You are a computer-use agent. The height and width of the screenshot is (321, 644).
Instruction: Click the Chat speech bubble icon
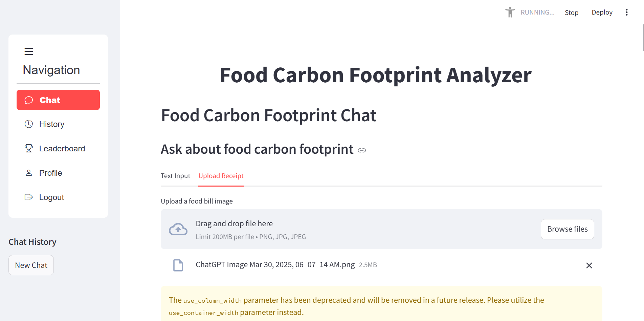coord(29,100)
